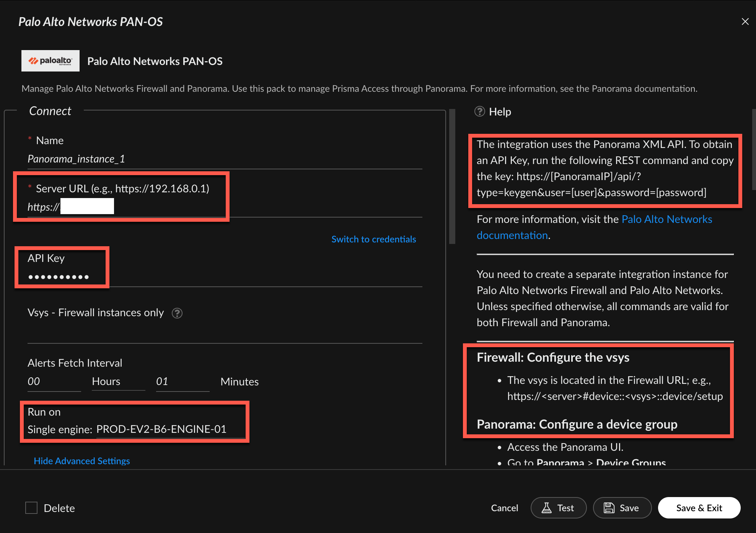Viewport: 756px width, 533px height.
Task: Tick the Delete checkbox
Action: 31,508
